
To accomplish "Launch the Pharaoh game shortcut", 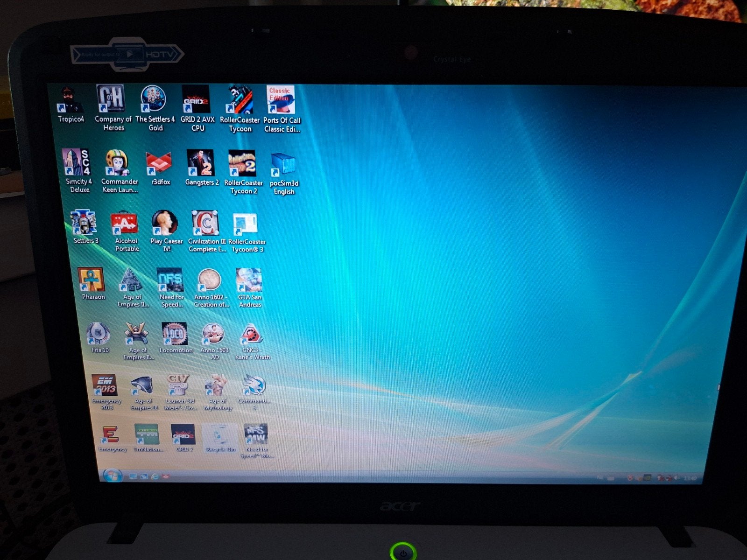I will click(92, 284).
